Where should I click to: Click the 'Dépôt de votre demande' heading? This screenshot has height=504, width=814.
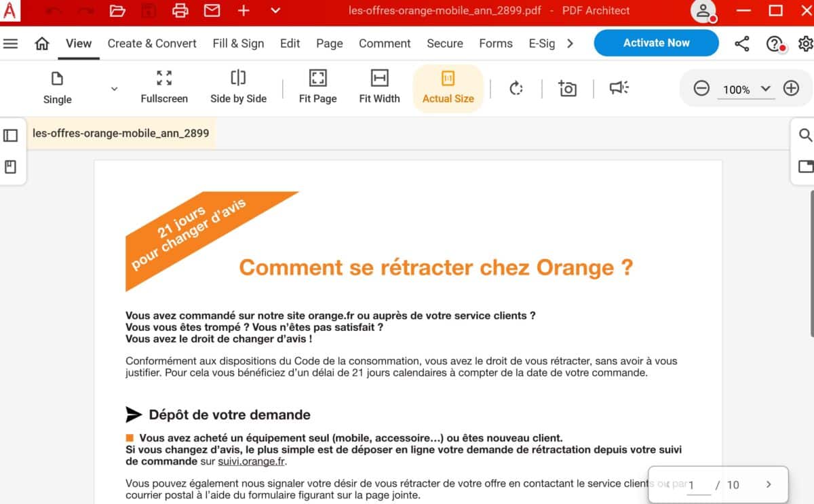[x=229, y=414]
